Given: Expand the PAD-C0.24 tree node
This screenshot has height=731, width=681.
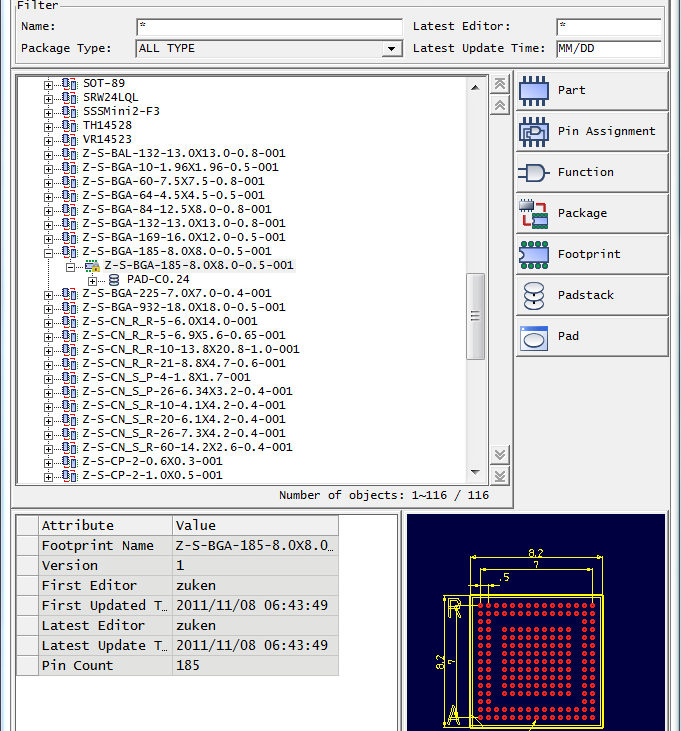Looking at the screenshot, I should click(x=93, y=280).
